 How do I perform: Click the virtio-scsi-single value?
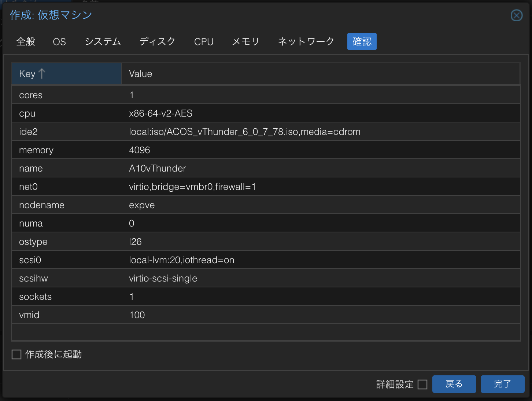coord(163,278)
